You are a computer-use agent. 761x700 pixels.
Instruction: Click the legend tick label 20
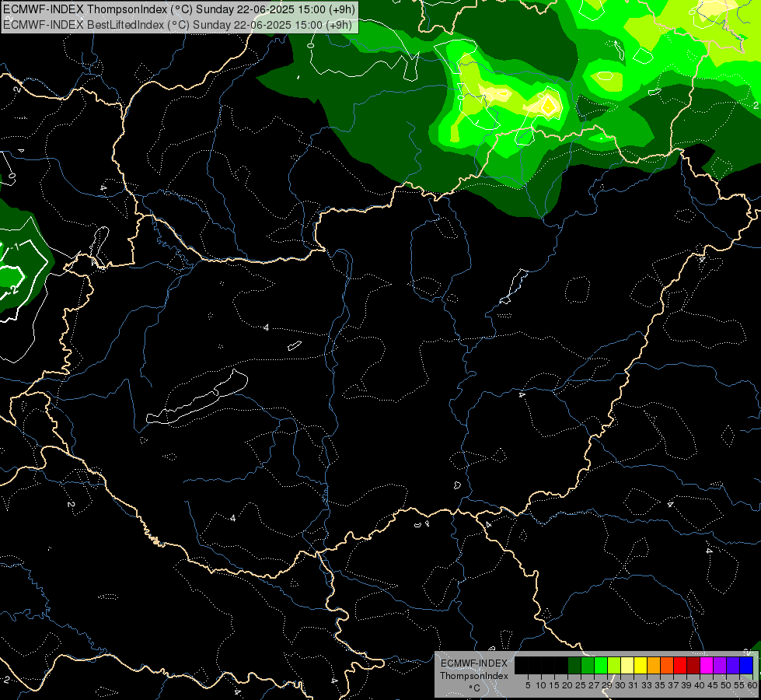pyautogui.click(x=568, y=685)
